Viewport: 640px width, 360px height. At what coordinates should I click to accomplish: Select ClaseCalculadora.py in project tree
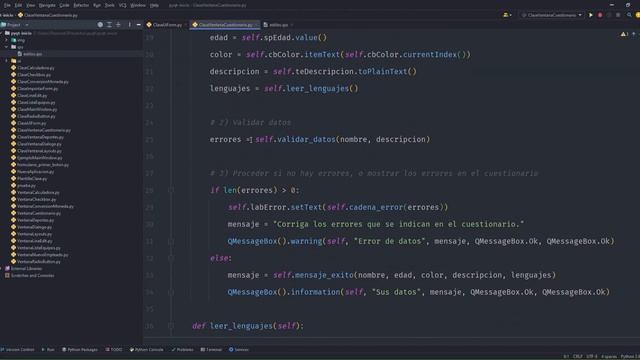pyautogui.click(x=33, y=68)
